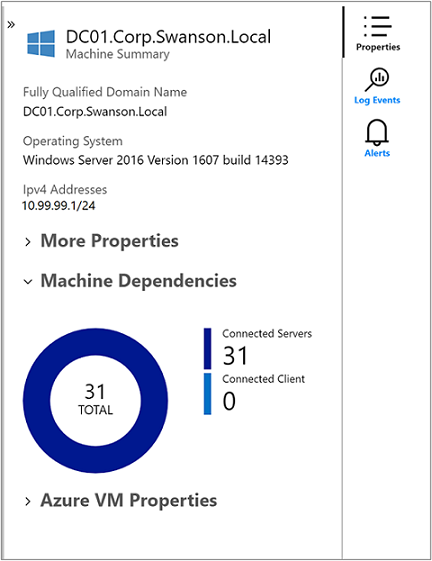Open the Properties list icon
The width and height of the screenshot is (432, 561).
click(378, 26)
